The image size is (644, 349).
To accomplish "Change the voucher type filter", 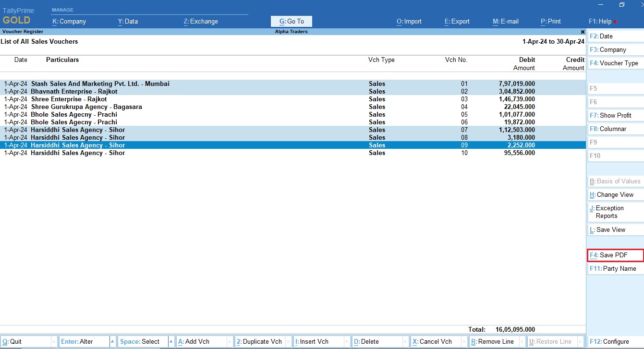I will coord(615,63).
